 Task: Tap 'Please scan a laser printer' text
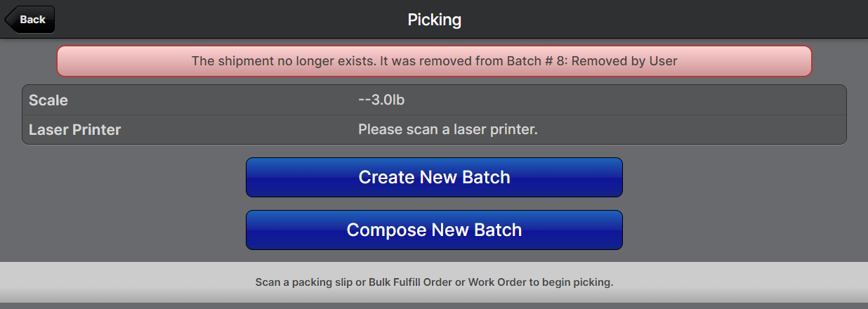tap(447, 130)
